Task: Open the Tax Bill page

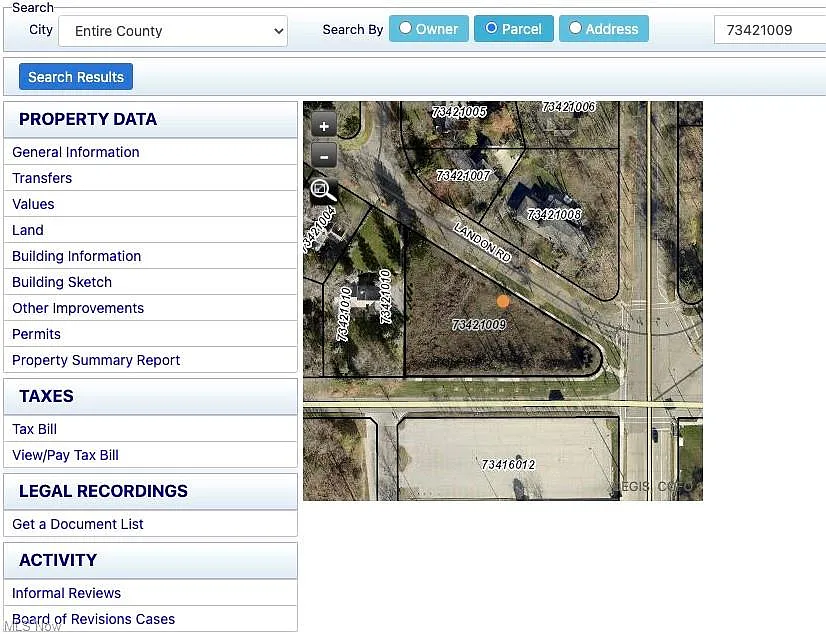Action: [x=34, y=429]
